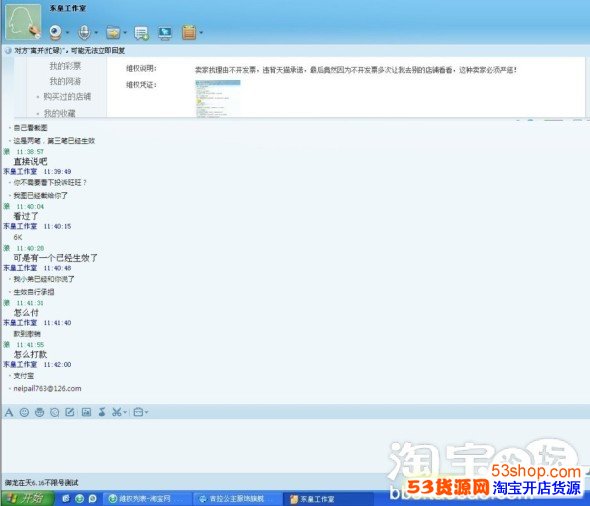Click the pencil handwriting icon
The height and width of the screenshot is (506, 590).
point(70,412)
